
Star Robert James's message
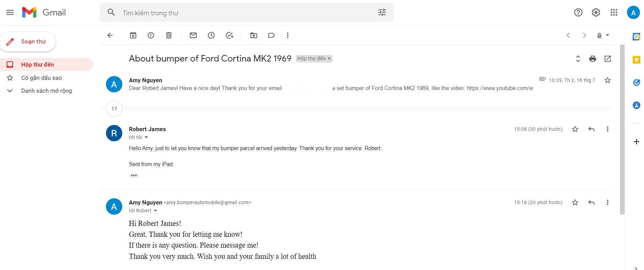[x=575, y=129]
